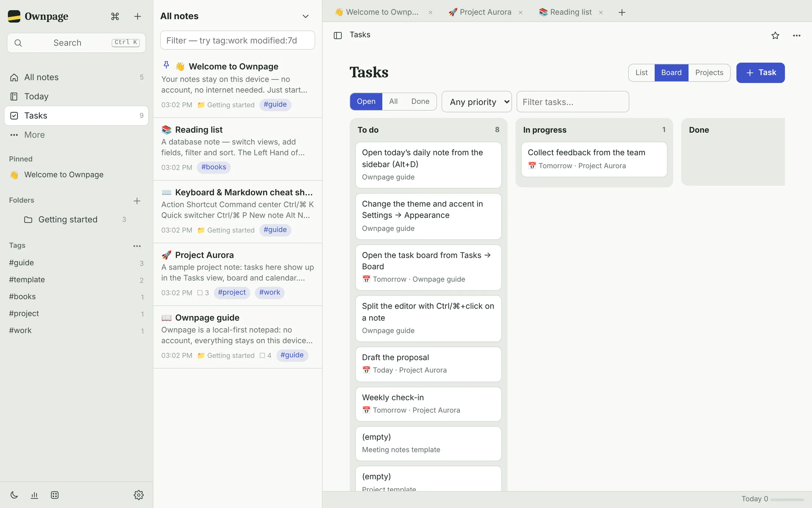Click the Search box in the sidebar
Image resolution: width=812 pixels, height=508 pixels.
[x=76, y=43]
